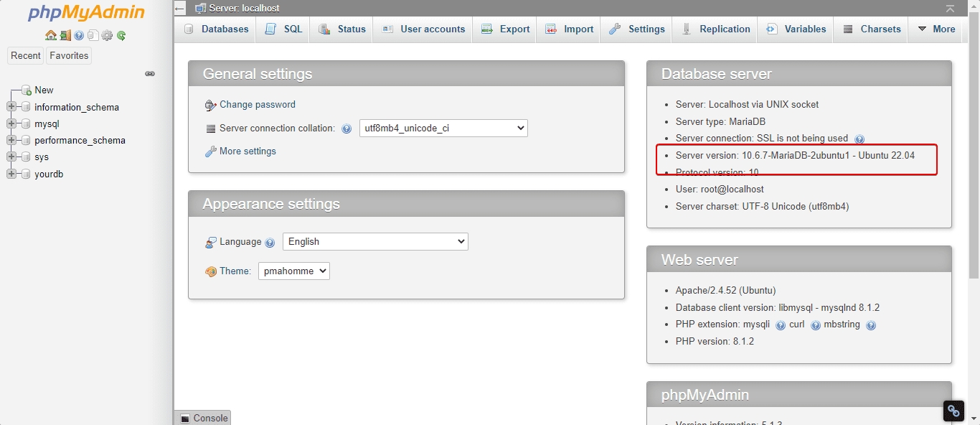Click help icon next to SSL status
This screenshot has width=980, height=425.
coord(859,139)
